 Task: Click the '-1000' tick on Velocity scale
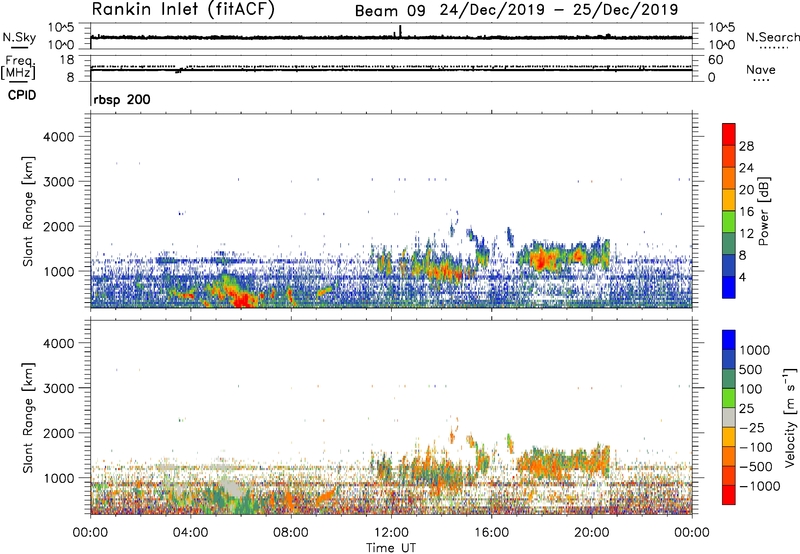[759, 486]
